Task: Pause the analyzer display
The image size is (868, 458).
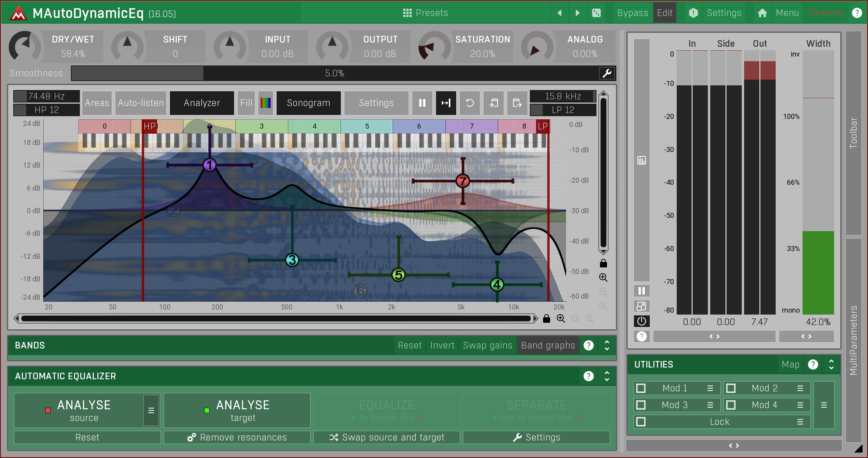Action: pyautogui.click(x=422, y=103)
